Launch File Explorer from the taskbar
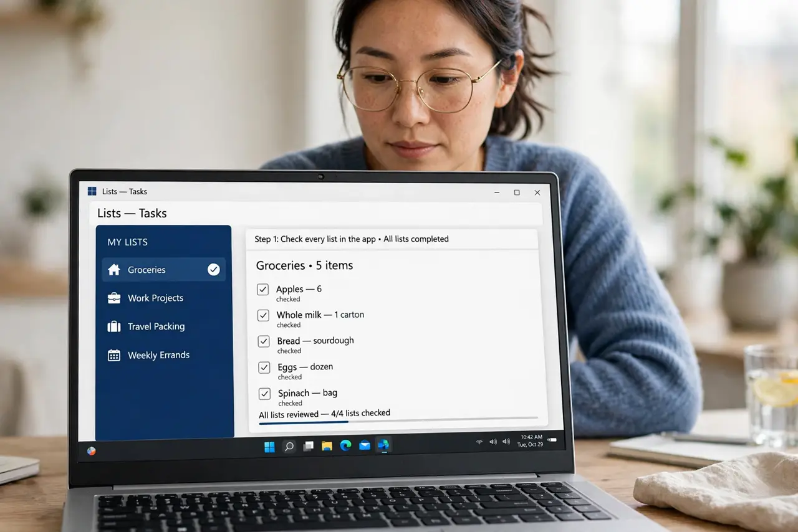 click(327, 446)
